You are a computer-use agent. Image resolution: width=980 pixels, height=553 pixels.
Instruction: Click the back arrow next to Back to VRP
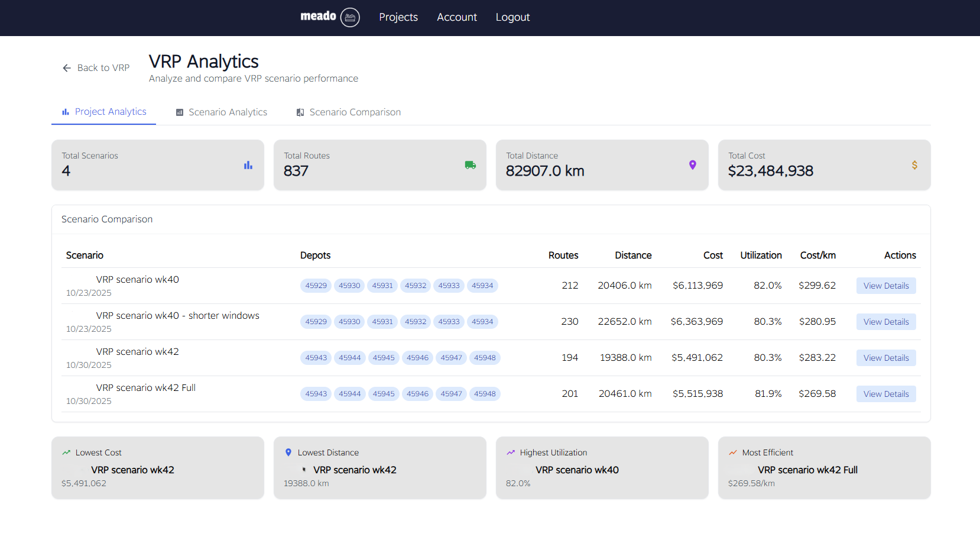point(67,67)
